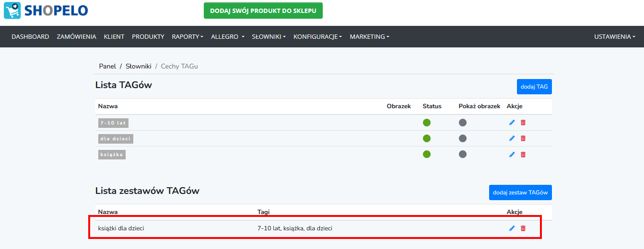Click the '7-10 lat, książka, dla dzieci' tags cell
The width and height of the screenshot is (644, 249).
(295, 228)
